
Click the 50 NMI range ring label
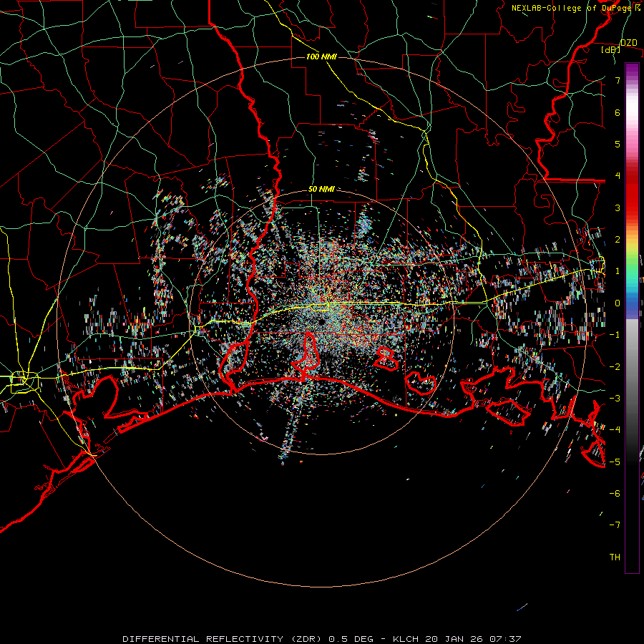(321, 189)
